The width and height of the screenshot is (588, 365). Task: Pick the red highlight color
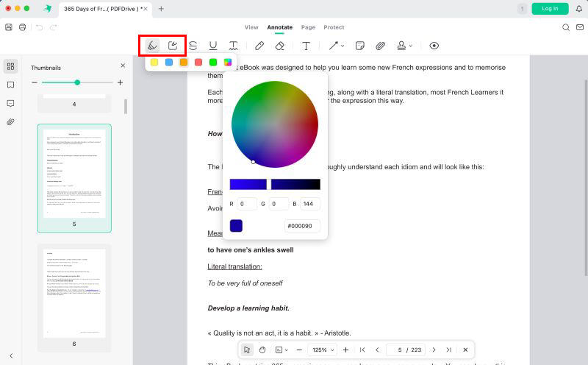(x=198, y=63)
